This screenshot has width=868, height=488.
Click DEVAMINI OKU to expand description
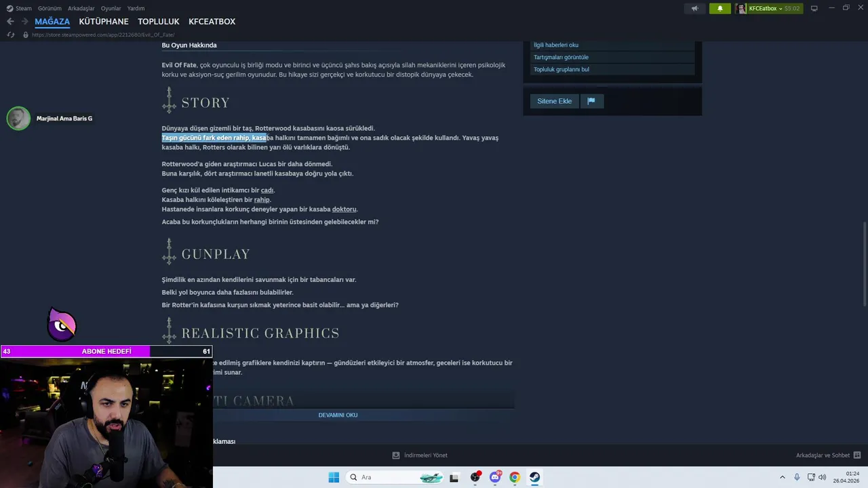coord(338,415)
